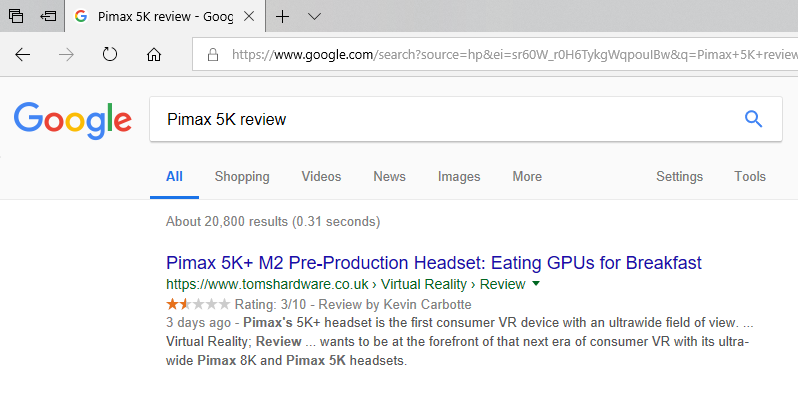Open Pimax 5K+ M2 Pre-Production Headset link

coord(434,263)
